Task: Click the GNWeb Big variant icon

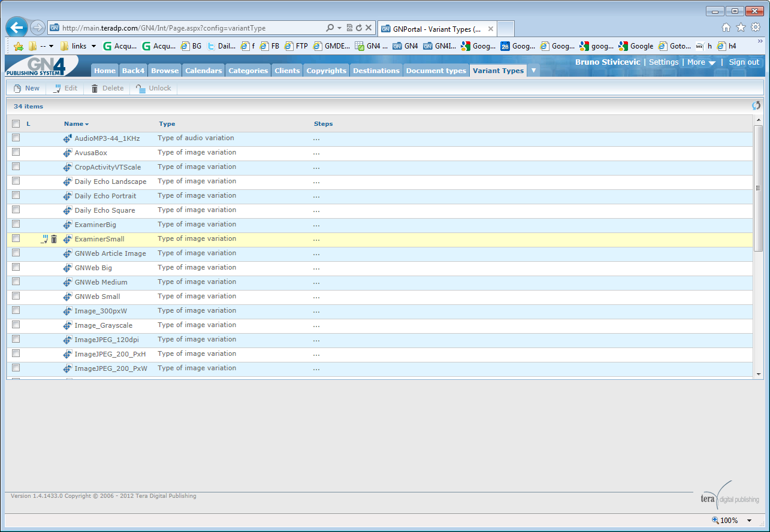Action: tap(68, 268)
